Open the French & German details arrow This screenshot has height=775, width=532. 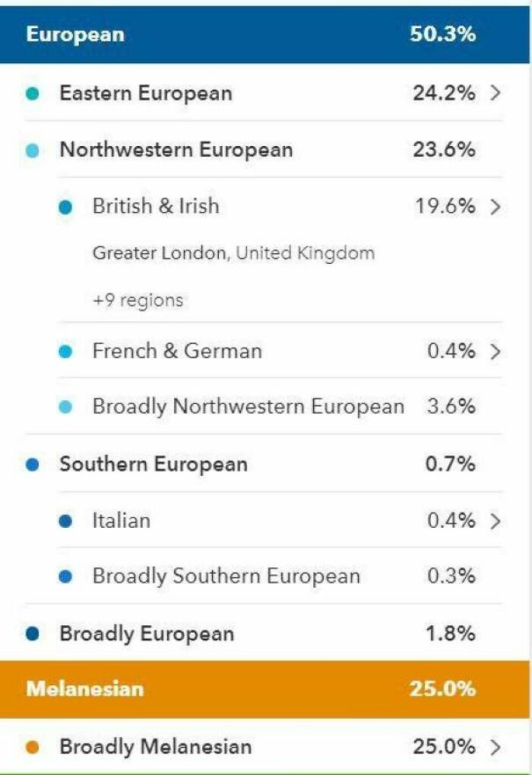click(x=496, y=351)
